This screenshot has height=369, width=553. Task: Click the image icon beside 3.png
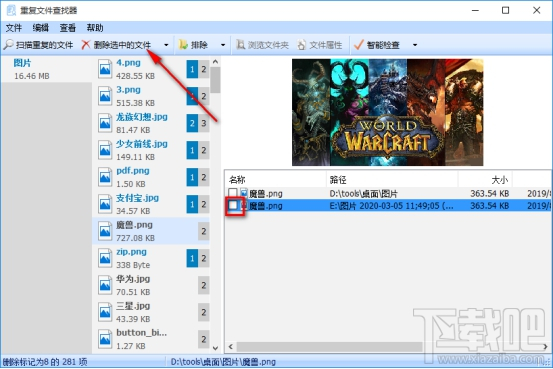(105, 96)
